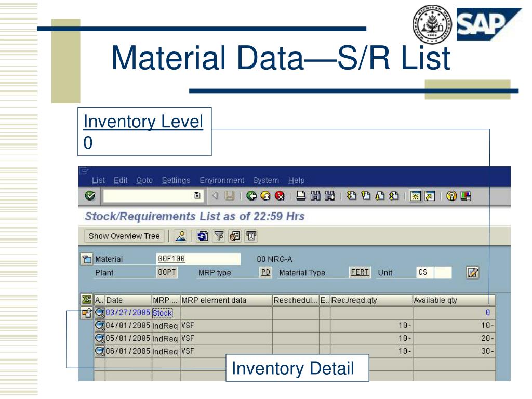The width and height of the screenshot is (532, 399).
Task: Click the MRP element data column header
Action: [x=227, y=300]
